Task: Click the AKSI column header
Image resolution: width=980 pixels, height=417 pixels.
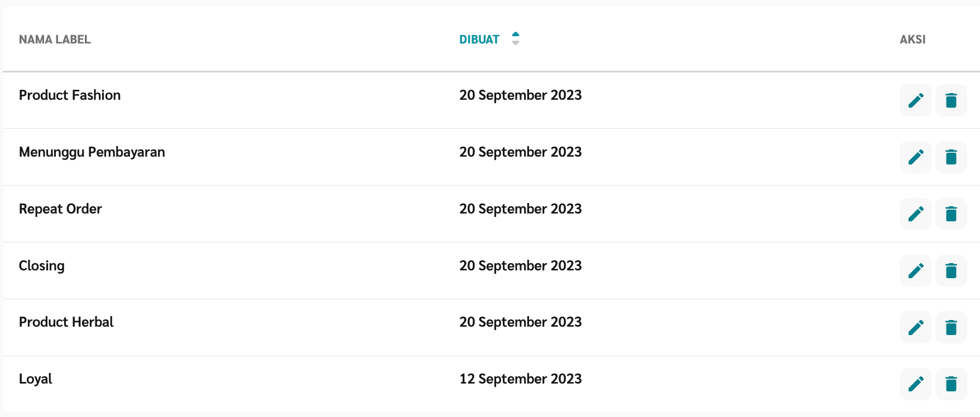Action: pos(912,39)
